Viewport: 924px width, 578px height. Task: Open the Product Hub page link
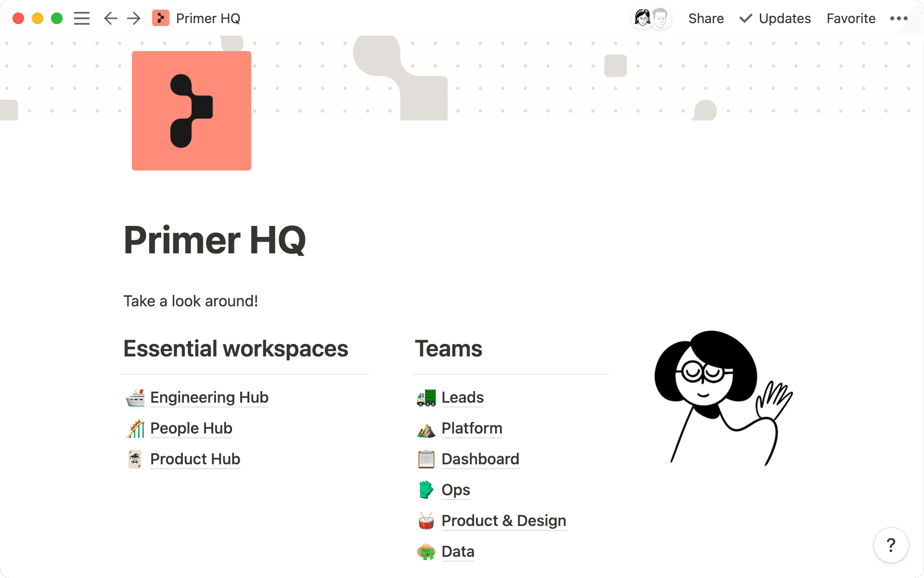point(195,459)
